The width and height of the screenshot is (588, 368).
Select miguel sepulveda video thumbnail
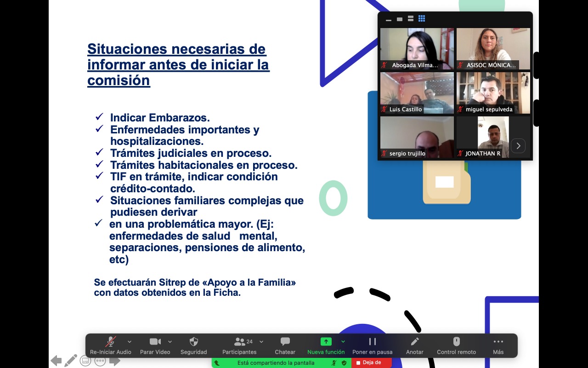[x=493, y=92]
